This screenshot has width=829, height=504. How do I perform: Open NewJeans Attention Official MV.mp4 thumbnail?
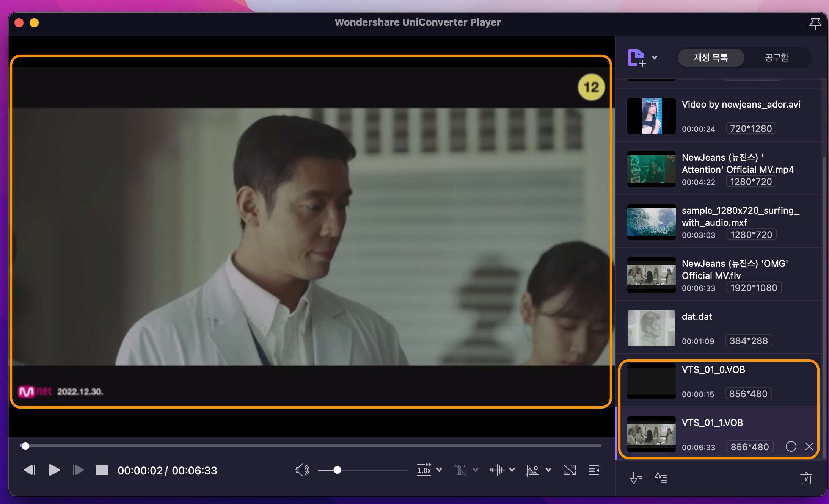(652, 169)
